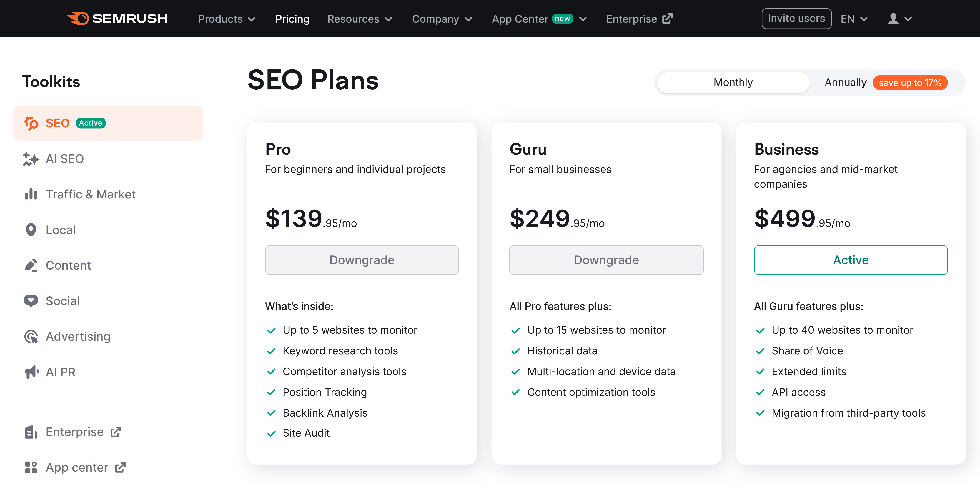Open the Resources menu

point(360,19)
